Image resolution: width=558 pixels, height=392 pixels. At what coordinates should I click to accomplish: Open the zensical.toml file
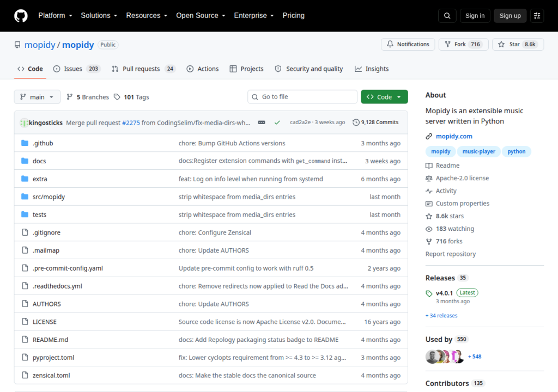(x=51, y=375)
